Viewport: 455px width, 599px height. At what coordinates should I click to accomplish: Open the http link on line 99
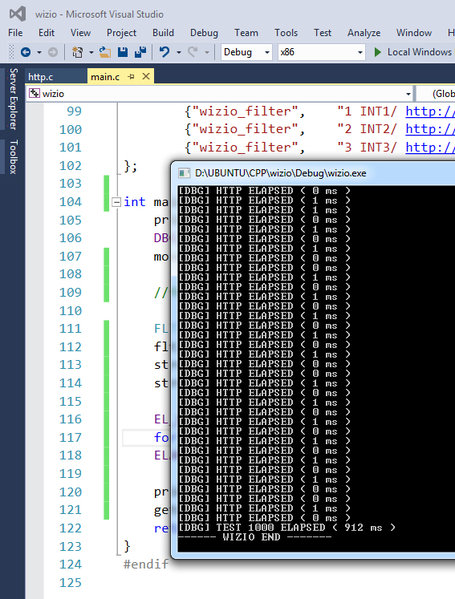tap(430, 111)
